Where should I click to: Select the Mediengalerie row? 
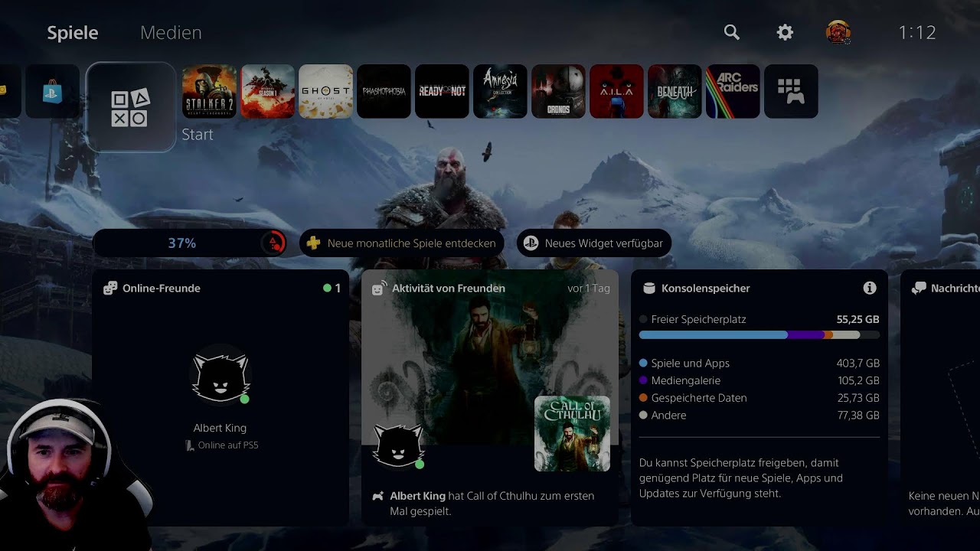(x=759, y=380)
